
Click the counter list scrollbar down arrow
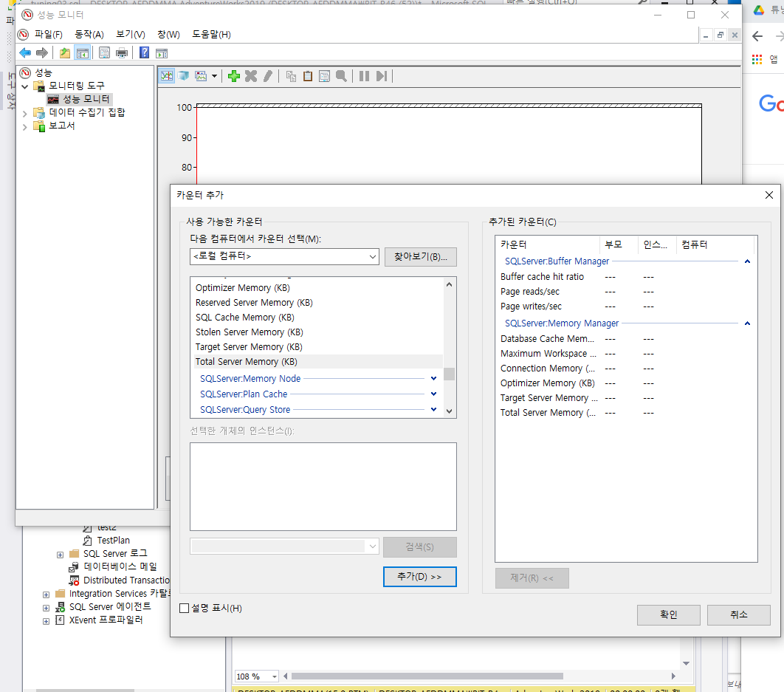(x=449, y=411)
